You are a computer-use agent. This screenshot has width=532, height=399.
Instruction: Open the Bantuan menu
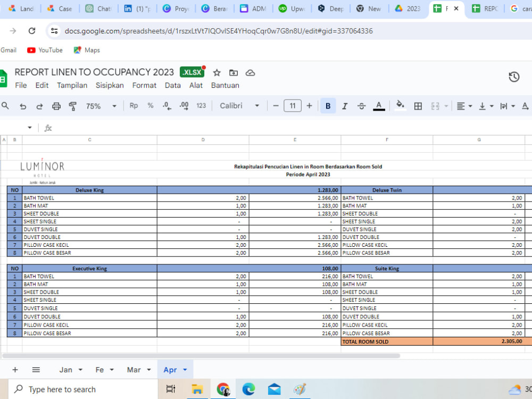[x=225, y=85]
